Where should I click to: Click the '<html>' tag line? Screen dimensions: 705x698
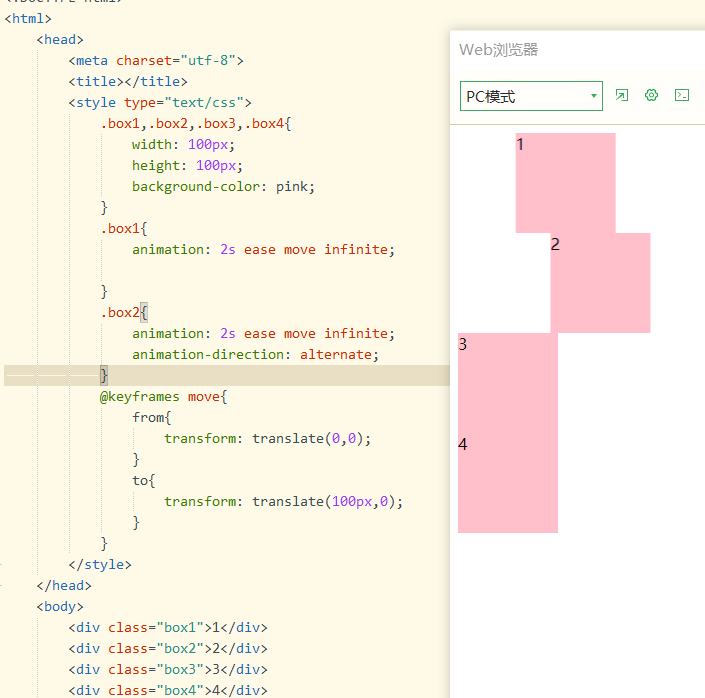(x=28, y=18)
